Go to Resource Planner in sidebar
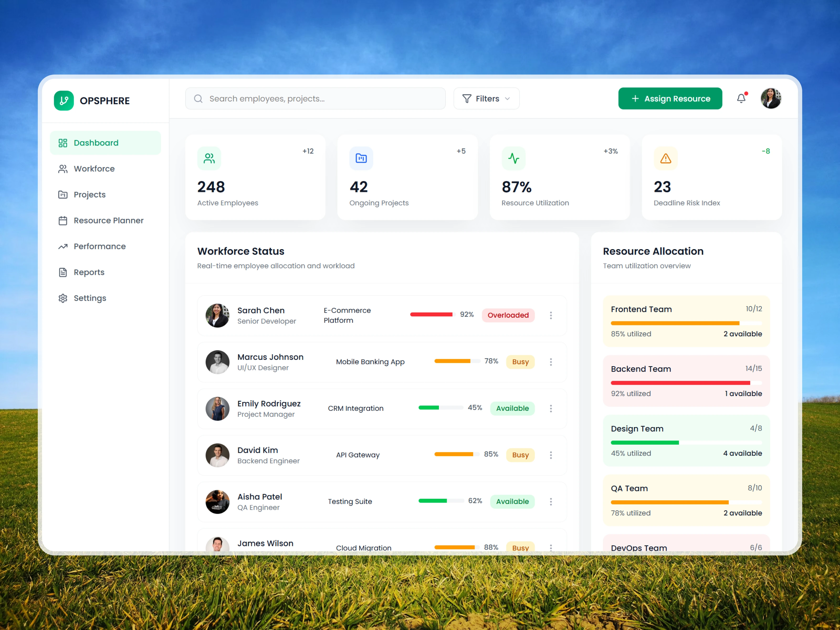840x630 pixels. click(x=108, y=221)
